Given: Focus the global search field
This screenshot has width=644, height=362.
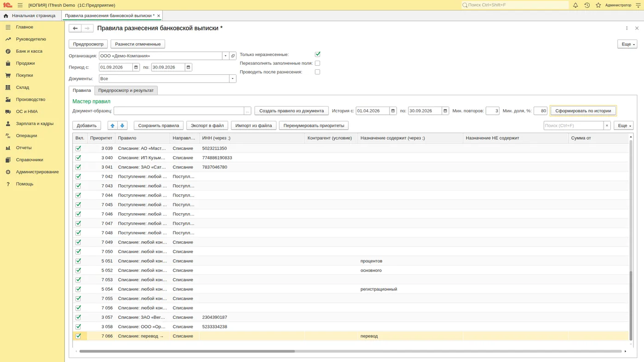Looking at the screenshot, I should 515,5.
